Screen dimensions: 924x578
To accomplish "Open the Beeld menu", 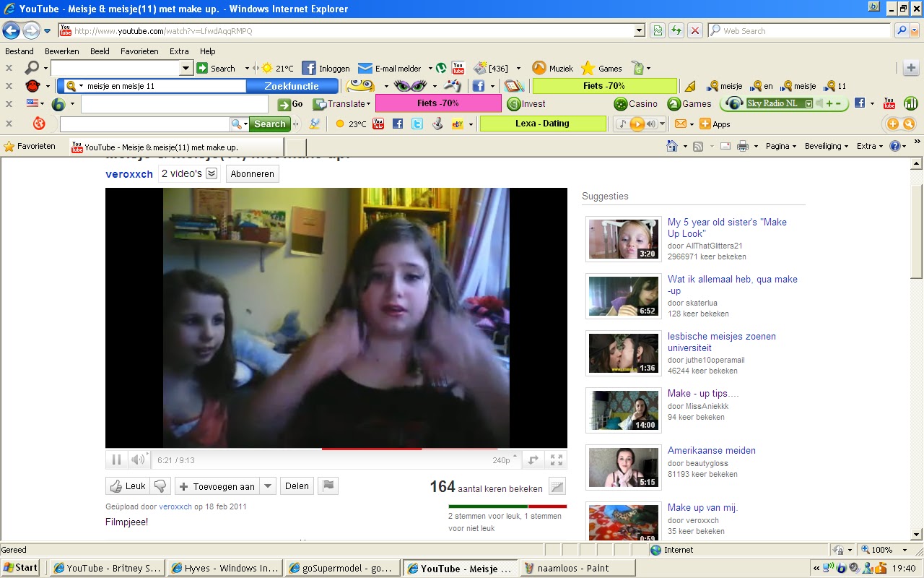I will pos(100,51).
